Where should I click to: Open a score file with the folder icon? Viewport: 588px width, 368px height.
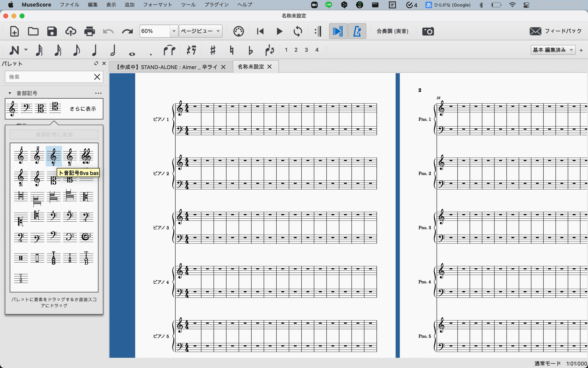pos(33,31)
